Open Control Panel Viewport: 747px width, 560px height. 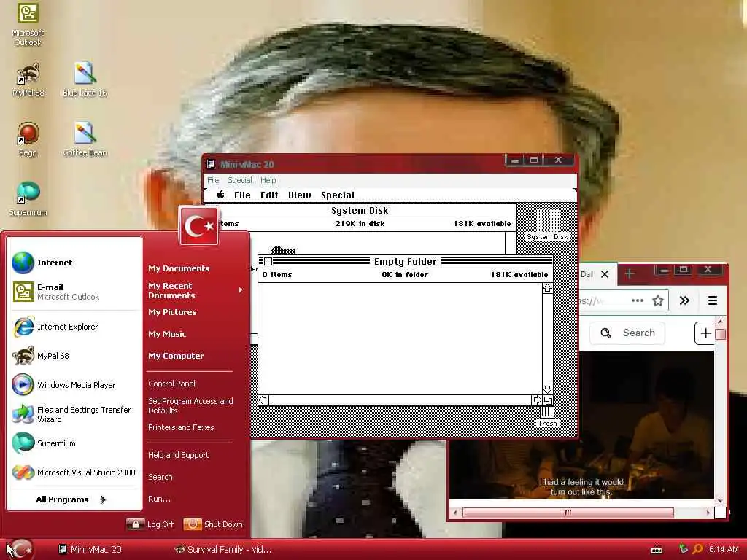point(171,384)
